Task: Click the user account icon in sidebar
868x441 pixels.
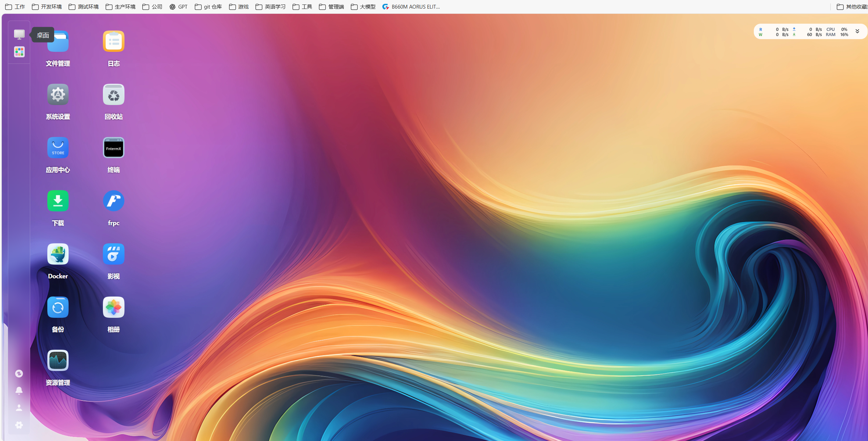Action: tap(19, 408)
